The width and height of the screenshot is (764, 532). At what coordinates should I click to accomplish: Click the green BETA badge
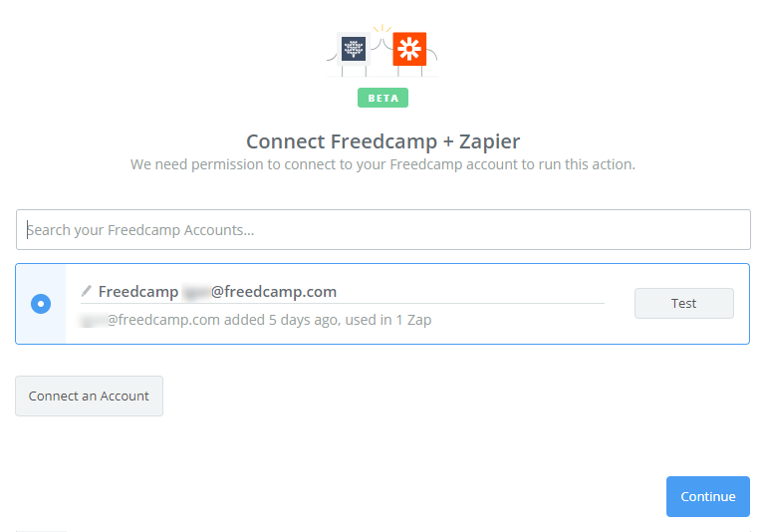382,98
